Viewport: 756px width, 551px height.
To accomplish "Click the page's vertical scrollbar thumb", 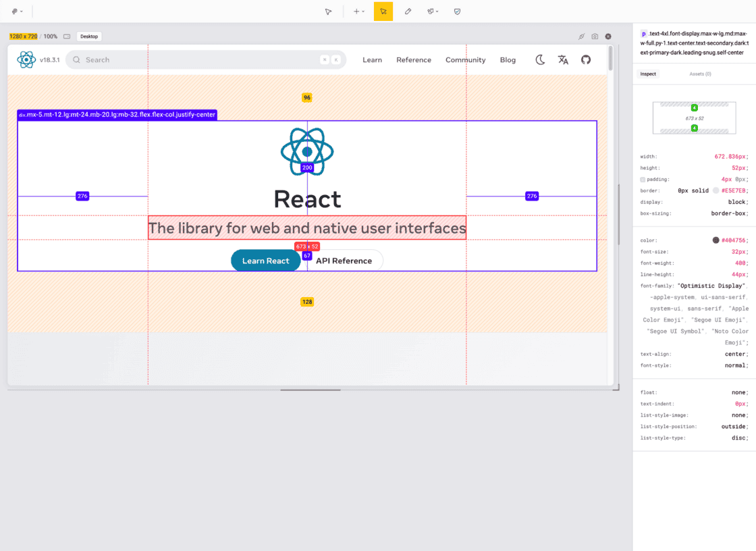I will (x=610, y=58).
